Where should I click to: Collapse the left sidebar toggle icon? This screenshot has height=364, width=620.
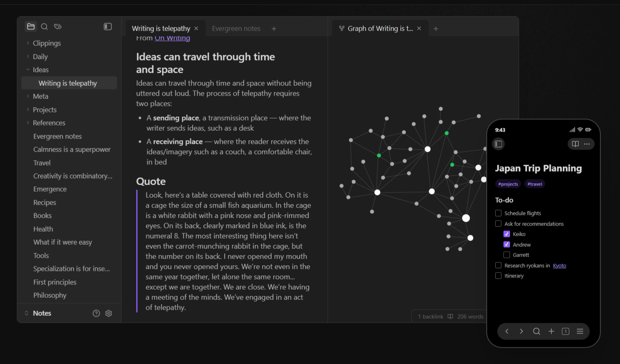pyautogui.click(x=108, y=27)
